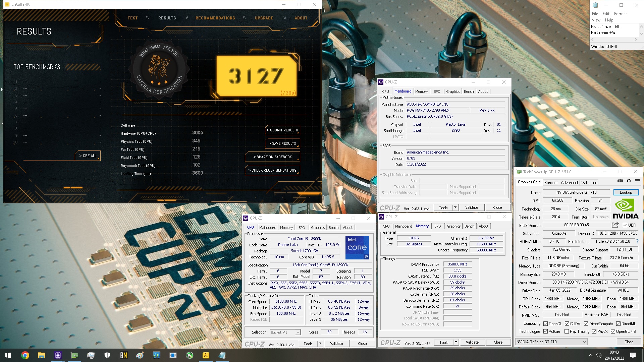Switch to the Sensors tab in GPU-Z
Viewport: 644px width, 362px height.
(551, 182)
